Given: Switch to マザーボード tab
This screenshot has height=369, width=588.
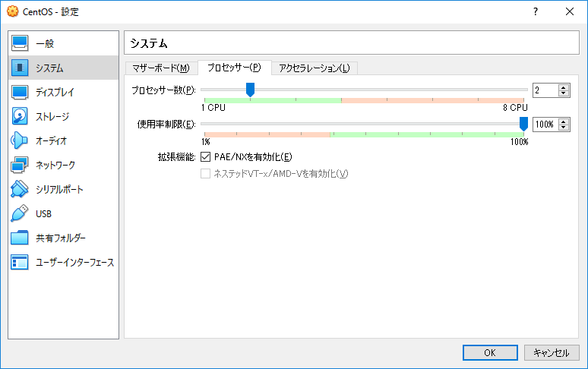Looking at the screenshot, I should coord(161,68).
